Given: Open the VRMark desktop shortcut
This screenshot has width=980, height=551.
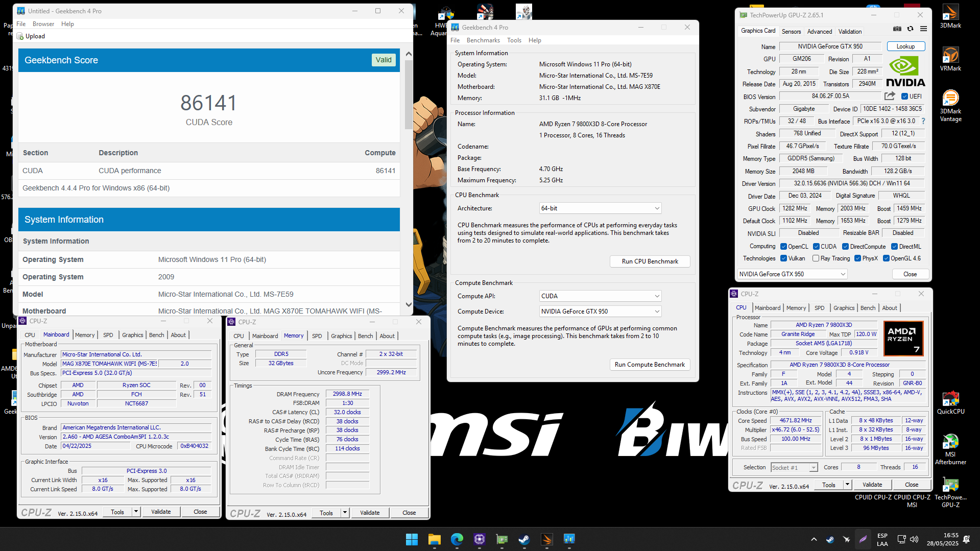Looking at the screenshot, I should (x=950, y=59).
